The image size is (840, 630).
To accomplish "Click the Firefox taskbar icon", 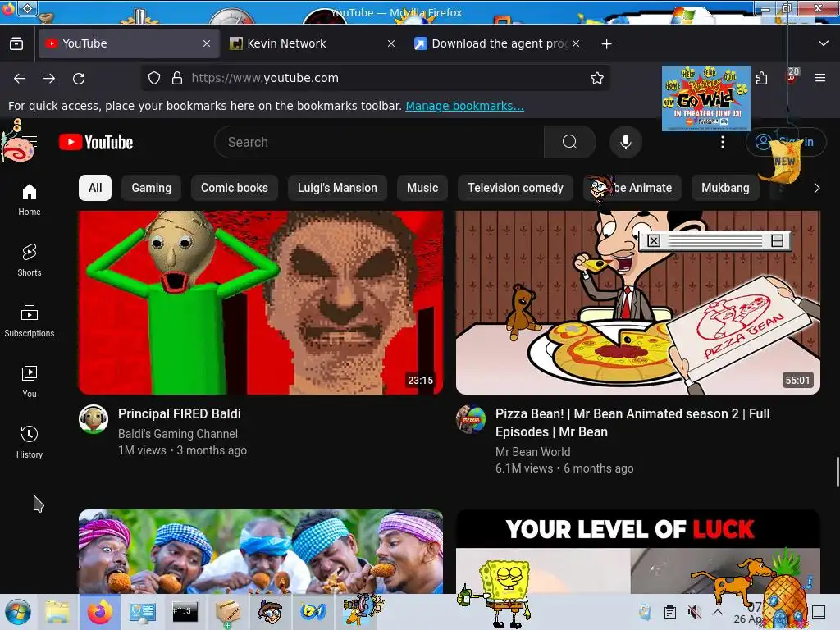I will click(99, 612).
